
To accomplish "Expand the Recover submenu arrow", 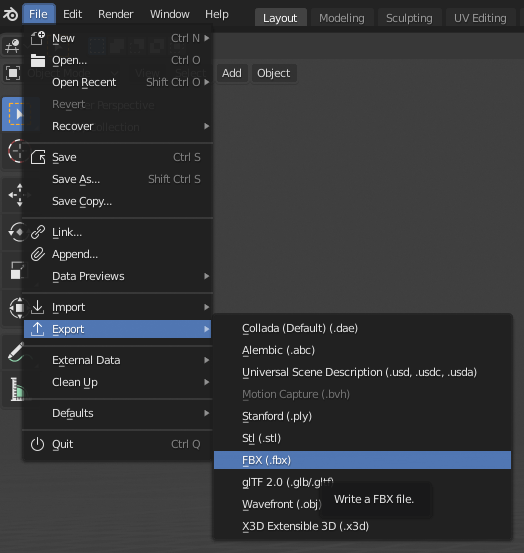I will pyautogui.click(x=207, y=126).
